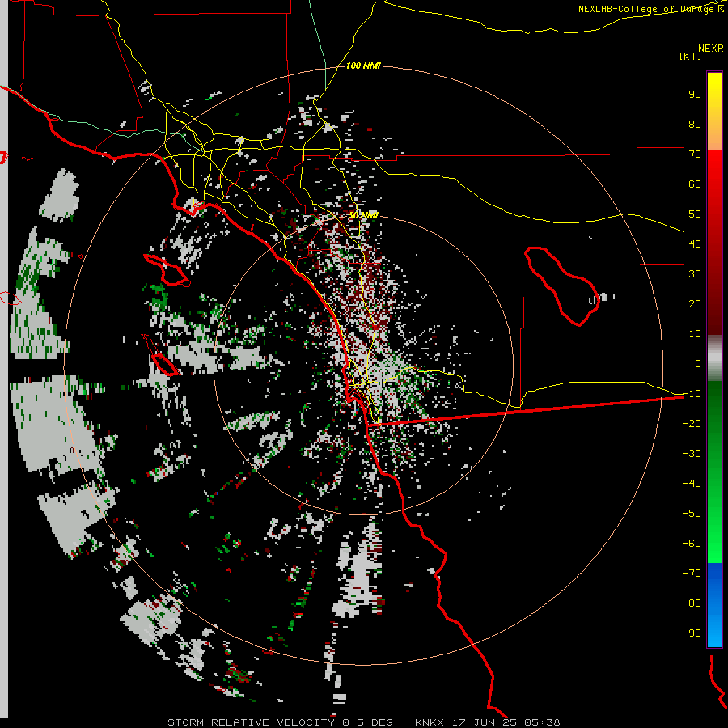Click the -20 knot scale label
Viewport: 728px width, 728px height.
[692, 424]
